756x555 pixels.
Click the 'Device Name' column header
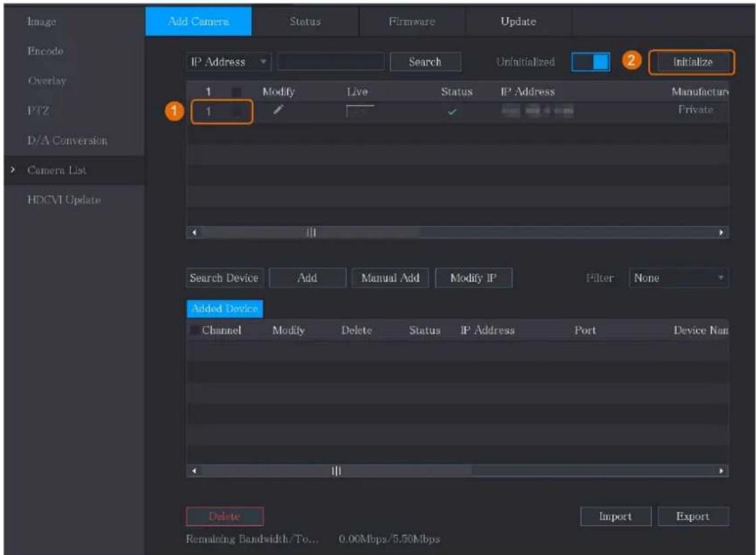(701, 330)
